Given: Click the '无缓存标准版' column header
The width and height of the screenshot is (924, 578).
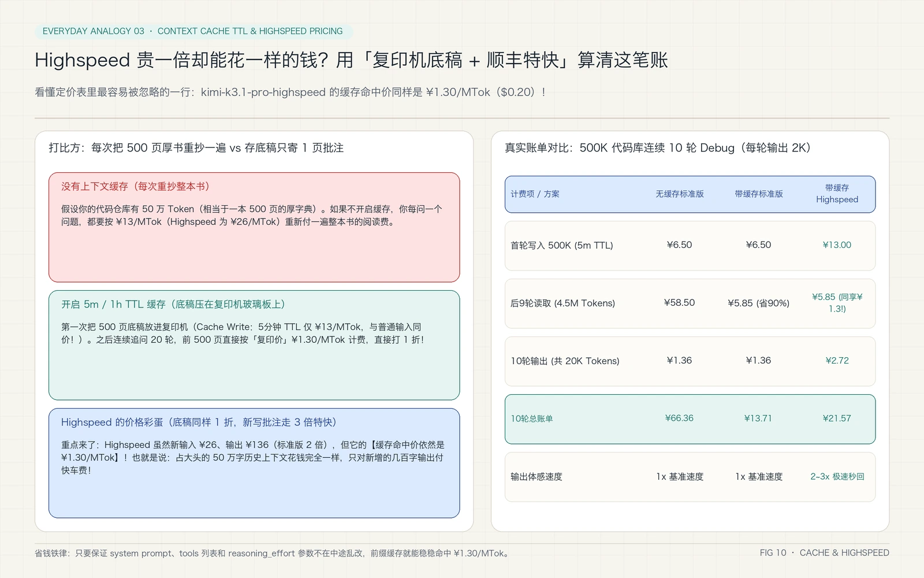Looking at the screenshot, I should pos(679,194).
